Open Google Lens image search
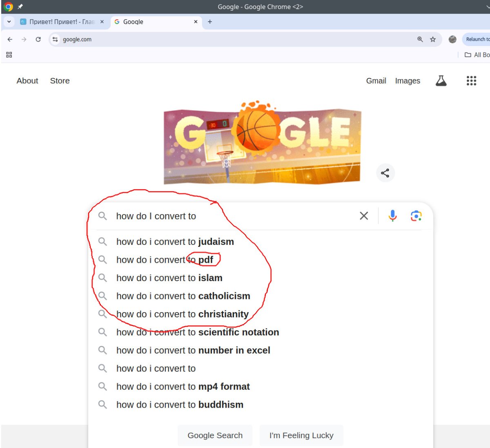The width and height of the screenshot is (490, 448). click(416, 216)
